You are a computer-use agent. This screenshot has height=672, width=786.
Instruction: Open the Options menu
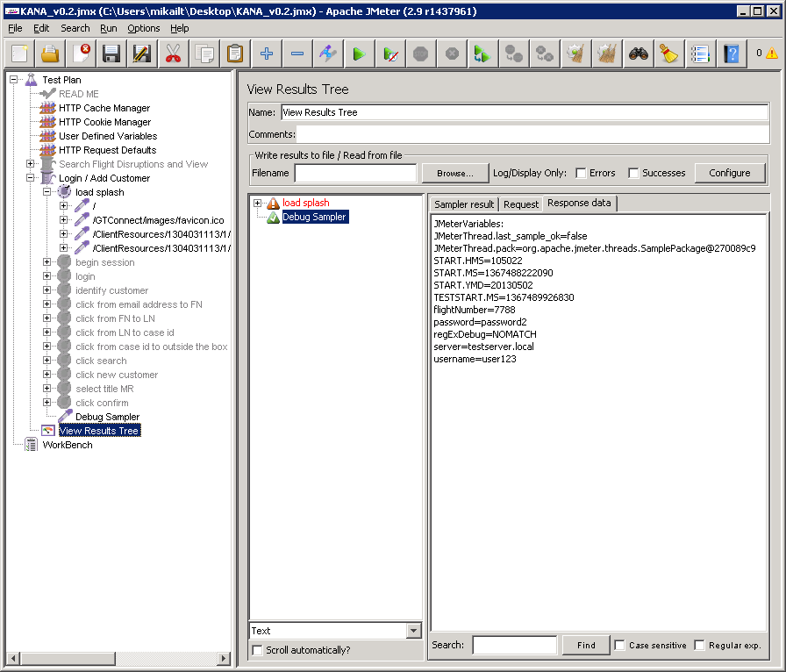143,28
